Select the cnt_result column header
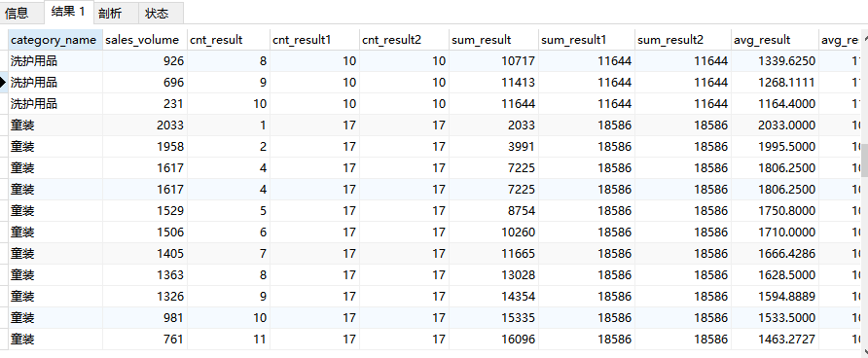This screenshot has height=358, width=868. click(228, 40)
